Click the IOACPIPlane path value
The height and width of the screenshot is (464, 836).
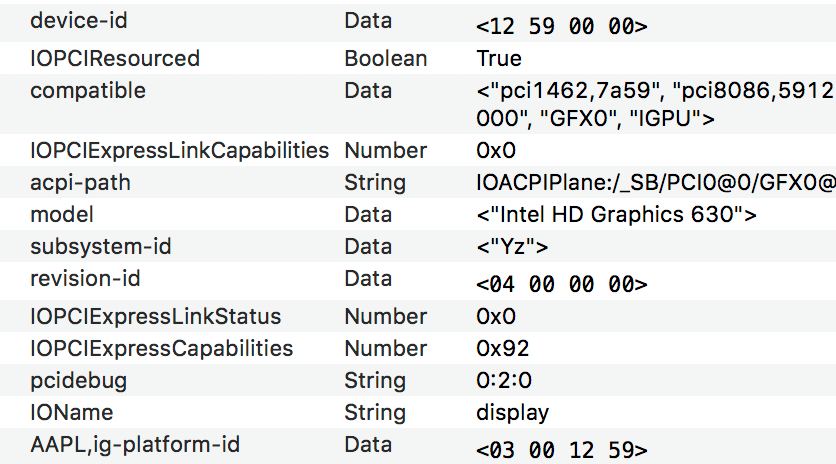click(x=656, y=182)
